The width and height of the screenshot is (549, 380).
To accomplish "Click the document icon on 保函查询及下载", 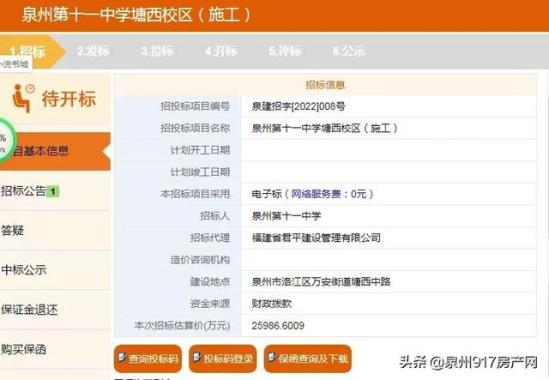I will pyautogui.click(x=272, y=357).
